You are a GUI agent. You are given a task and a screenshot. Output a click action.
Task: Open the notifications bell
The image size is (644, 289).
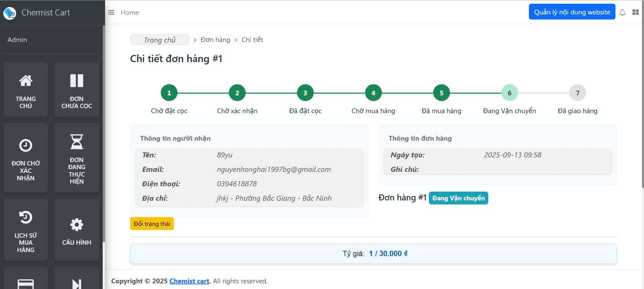622,12
